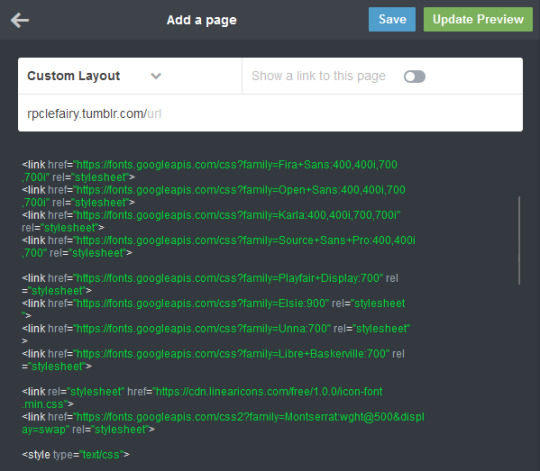
Task: Go back using the left arrow icon
Action: pyautogui.click(x=20, y=20)
